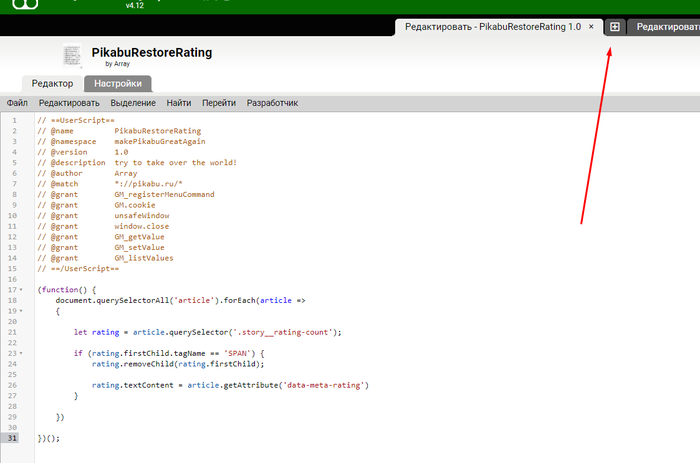Image resolution: width=700 pixels, height=463 pixels.
Task: Switch to the Настройки tab
Action: coord(118,84)
